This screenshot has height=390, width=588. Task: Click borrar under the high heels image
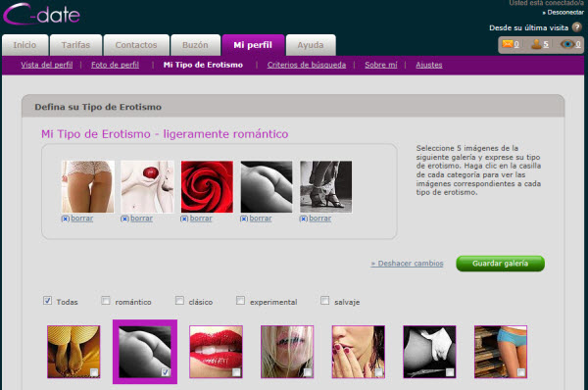[x=319, y=219]
